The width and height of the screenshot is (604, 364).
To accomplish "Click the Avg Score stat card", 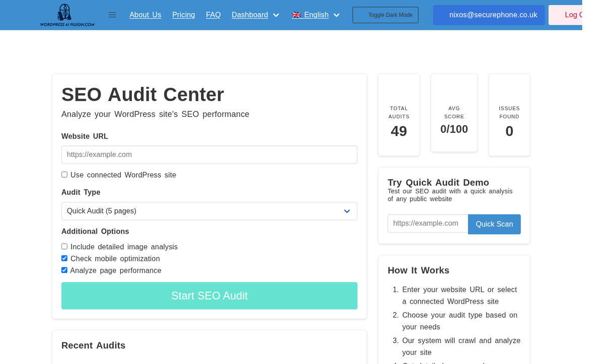I will click(454, 113).
